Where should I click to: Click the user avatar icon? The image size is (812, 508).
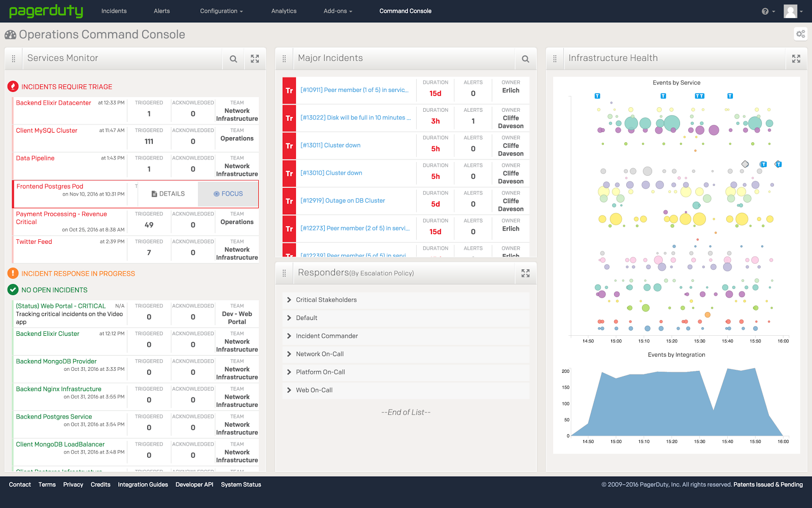point(790,11)
